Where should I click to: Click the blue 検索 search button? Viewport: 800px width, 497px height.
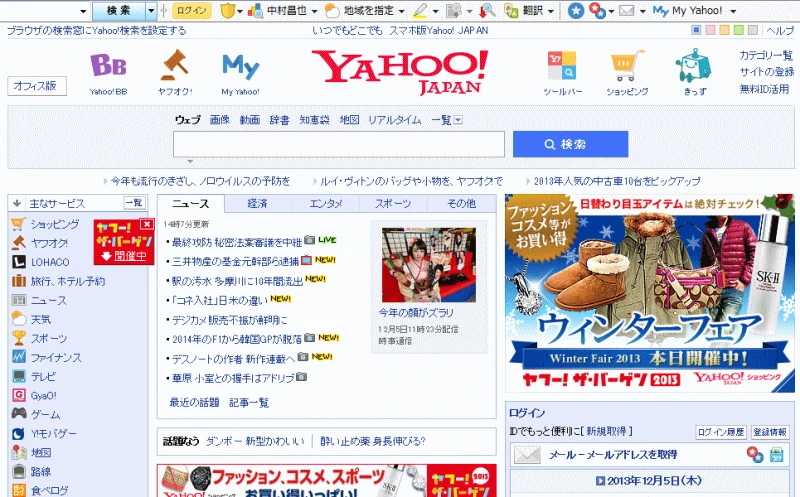570,144
